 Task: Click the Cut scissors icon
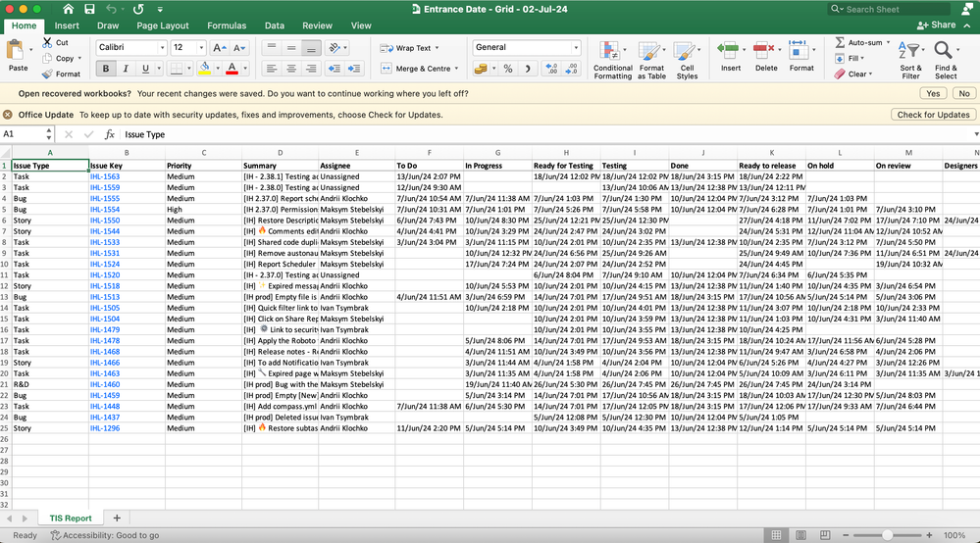[47, 43]
